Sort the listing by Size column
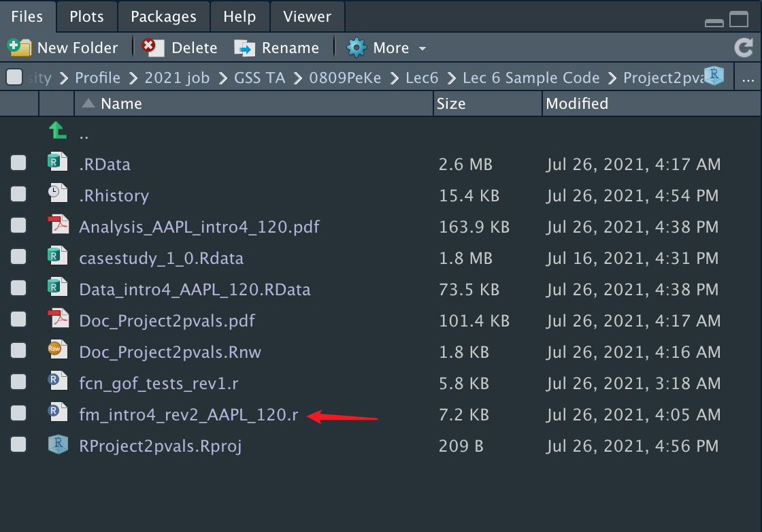 pos(451,104)
